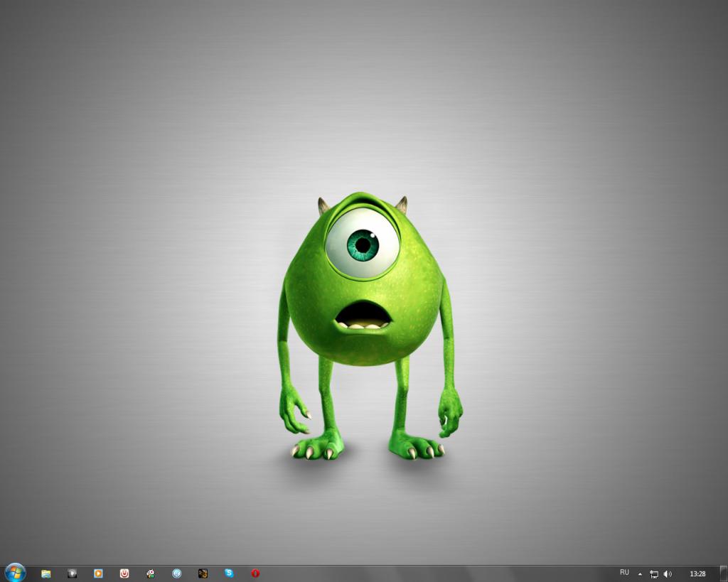Click the red magnet U icon in the taskbar

click(x=124, y=573)
